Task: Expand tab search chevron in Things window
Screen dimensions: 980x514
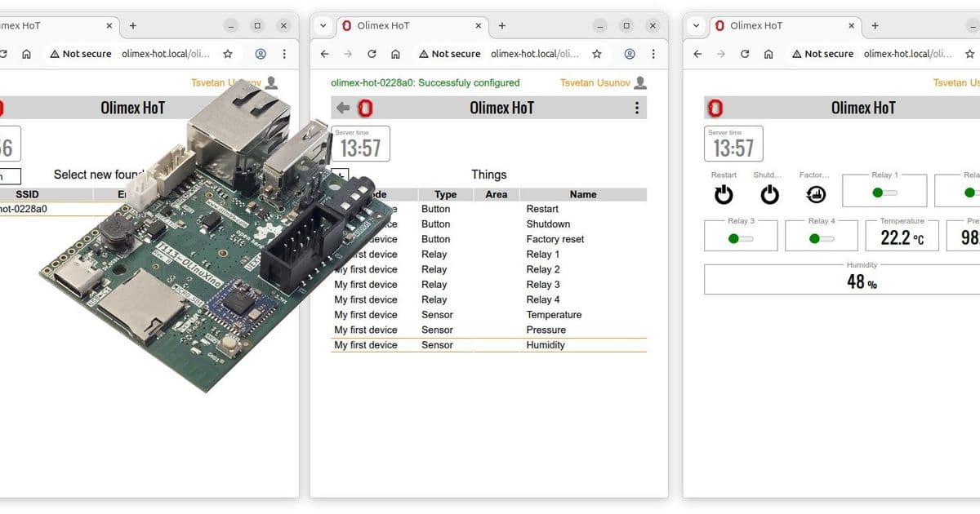Action: point(323,25)
